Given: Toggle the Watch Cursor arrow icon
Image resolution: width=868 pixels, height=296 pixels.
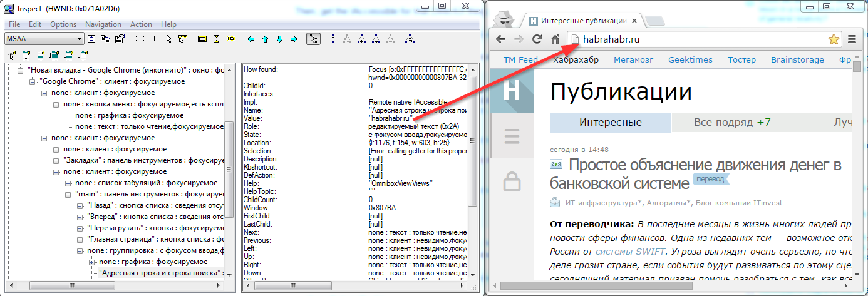Looking at the screenshot, I should [168, 39].
